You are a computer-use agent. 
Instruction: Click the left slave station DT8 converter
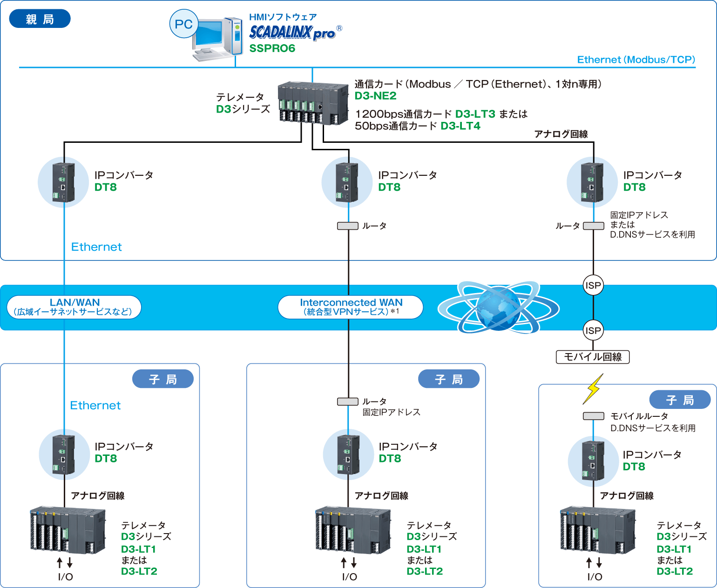pos(64,454)
